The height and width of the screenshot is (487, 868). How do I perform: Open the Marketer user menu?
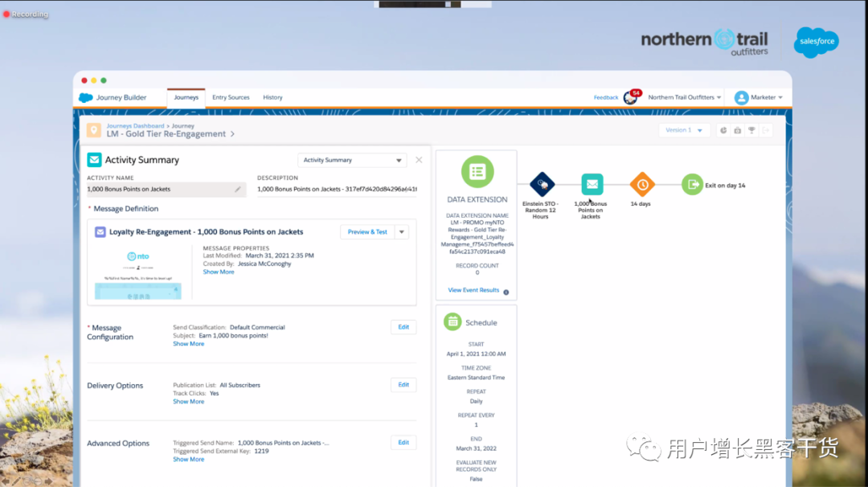766,97
